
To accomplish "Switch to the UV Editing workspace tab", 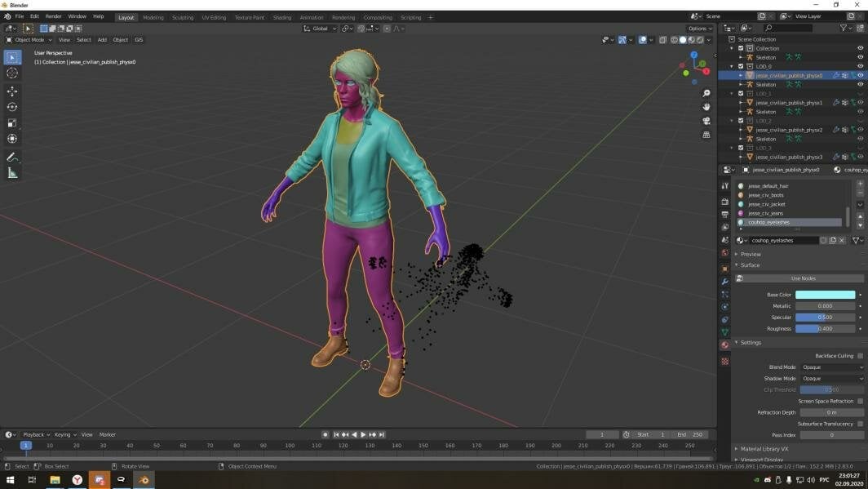I will 214,17.
